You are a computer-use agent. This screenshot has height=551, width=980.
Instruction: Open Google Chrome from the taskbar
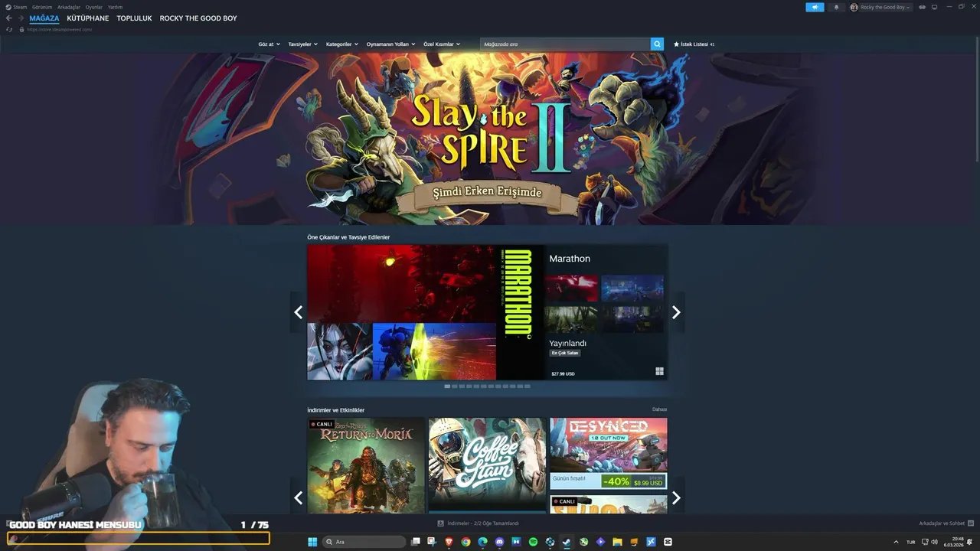pyautogui.click(x=465, y=542)
